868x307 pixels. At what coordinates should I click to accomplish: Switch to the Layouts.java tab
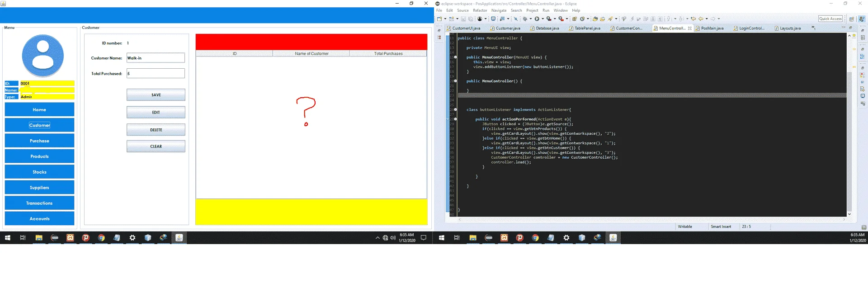pos(788,28)
